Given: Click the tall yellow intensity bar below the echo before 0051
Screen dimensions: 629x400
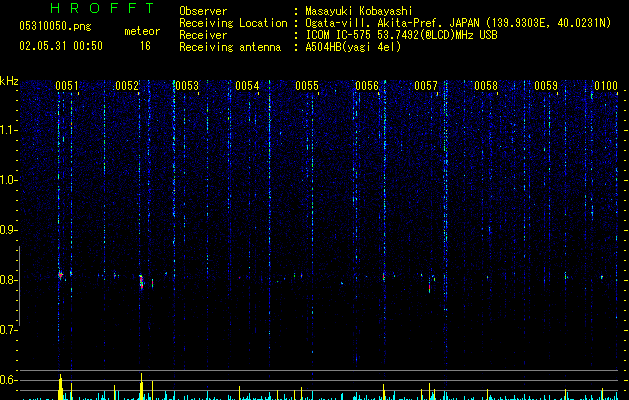Looking at the screenshot, I should 61,387.
